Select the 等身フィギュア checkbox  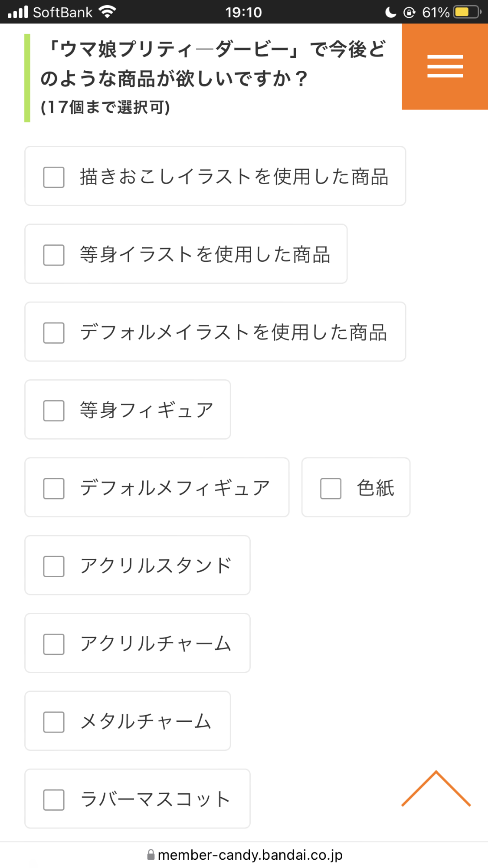54,411
